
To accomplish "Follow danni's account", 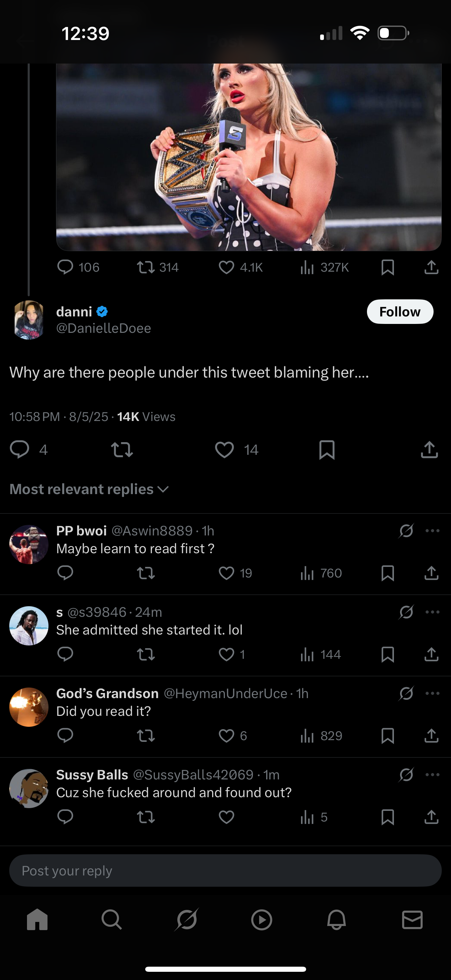I will [400, 312].
